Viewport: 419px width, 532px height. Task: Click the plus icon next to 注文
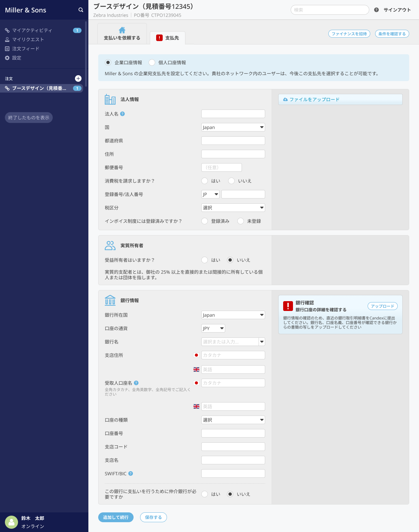pos(78,78)
